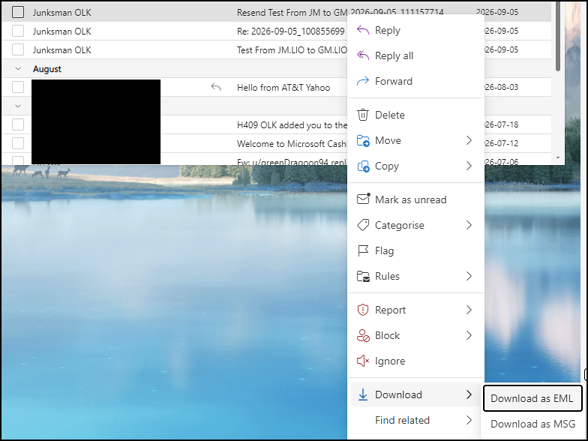Click scrollbar down arrow of message list
Viewport: 588px width, 441px height.
point(558,158)
